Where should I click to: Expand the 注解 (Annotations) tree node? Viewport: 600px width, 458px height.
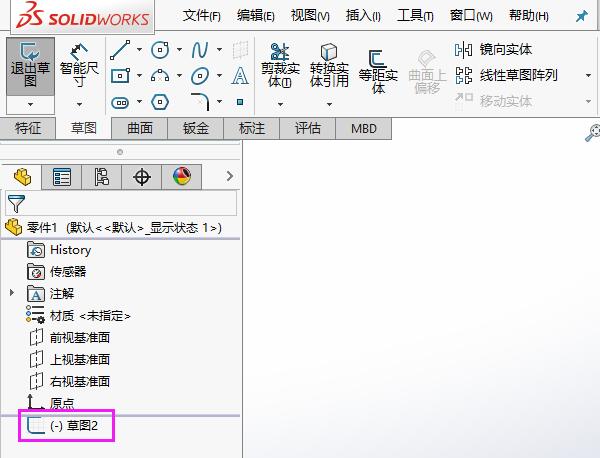click(11, 293)
